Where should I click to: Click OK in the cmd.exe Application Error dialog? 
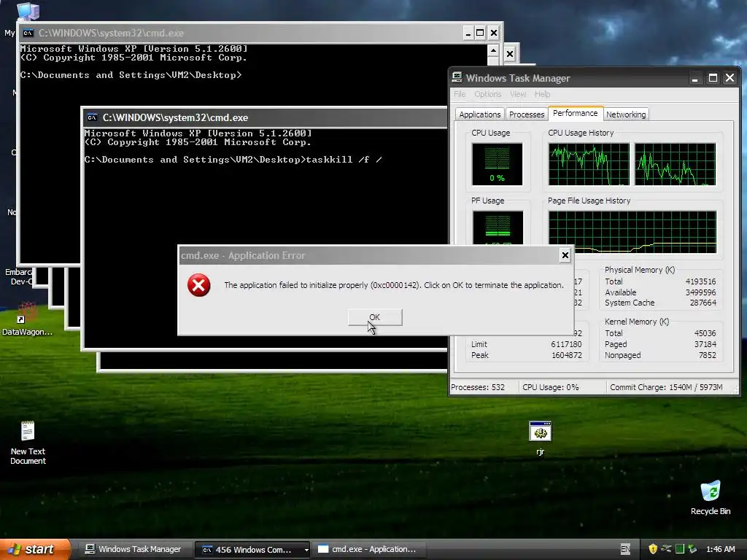click(375, 317)
